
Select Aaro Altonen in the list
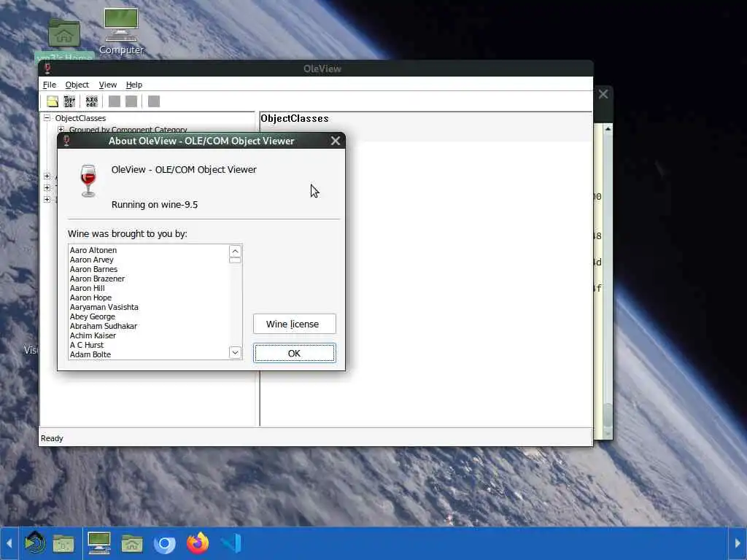point(93,250)
